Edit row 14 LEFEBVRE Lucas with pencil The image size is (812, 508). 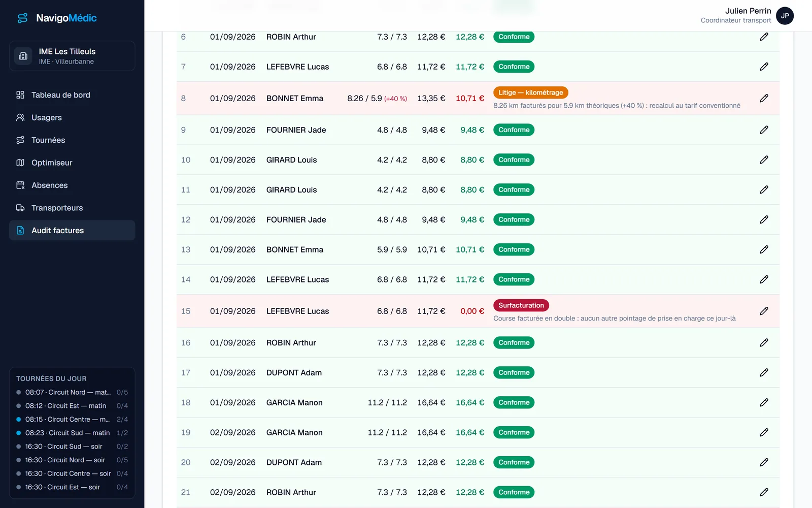click(x=764, y=279)
